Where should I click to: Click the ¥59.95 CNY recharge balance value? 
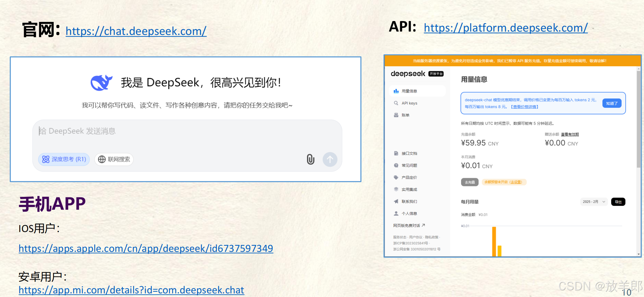pyautogui.click(x=480, y=143)
